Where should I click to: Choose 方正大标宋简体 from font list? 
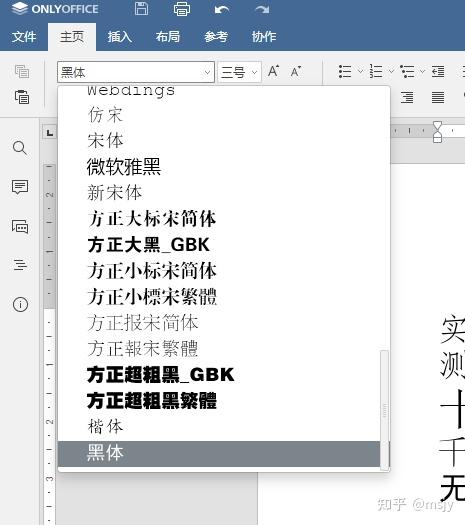[x=219, y=219]
